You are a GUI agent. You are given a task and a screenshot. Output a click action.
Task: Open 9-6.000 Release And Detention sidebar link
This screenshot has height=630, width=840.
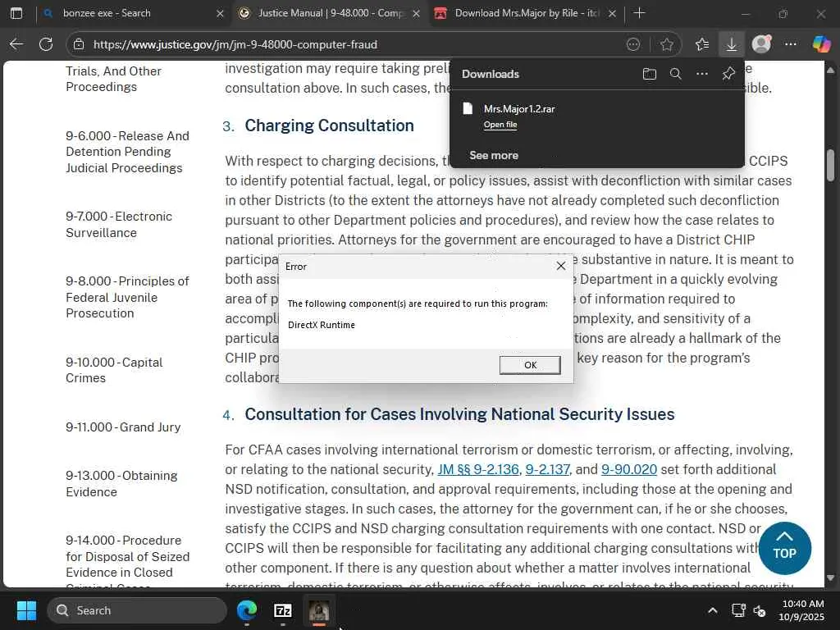(127, 152)
